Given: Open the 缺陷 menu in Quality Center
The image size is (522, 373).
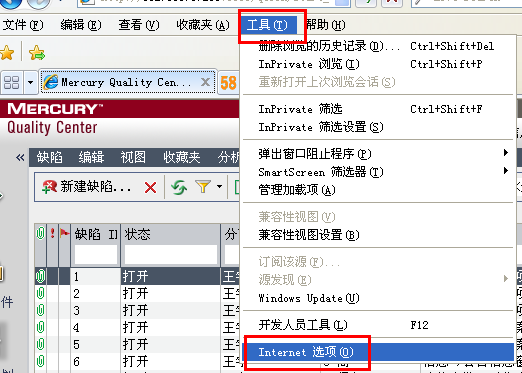Looking at the screenshot, I should coord(49,157).
